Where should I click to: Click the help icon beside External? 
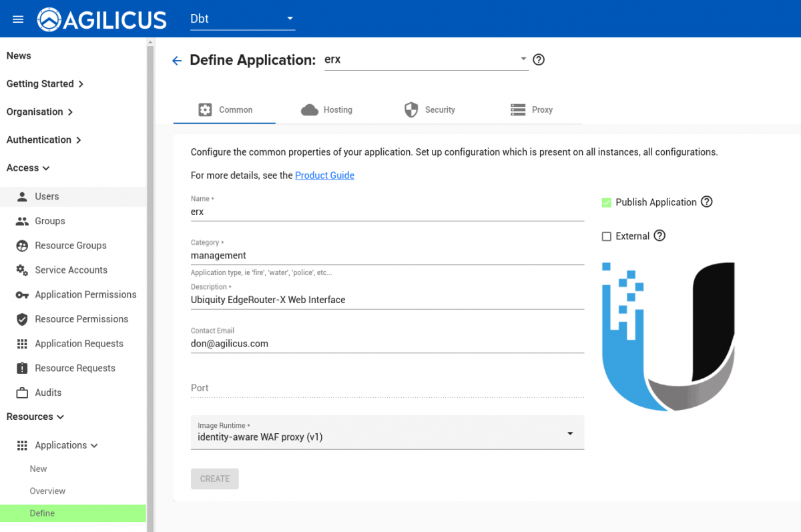click(659, 236)
